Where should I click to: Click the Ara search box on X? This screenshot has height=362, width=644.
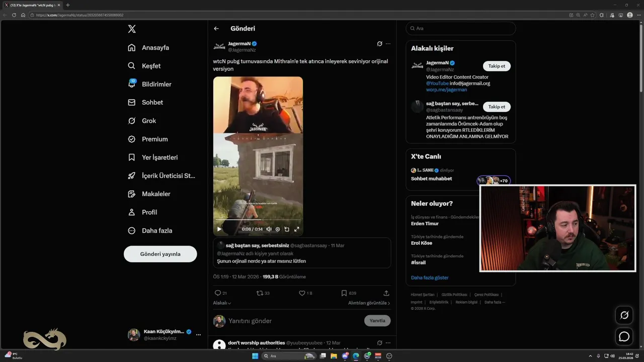pos(461,29)
